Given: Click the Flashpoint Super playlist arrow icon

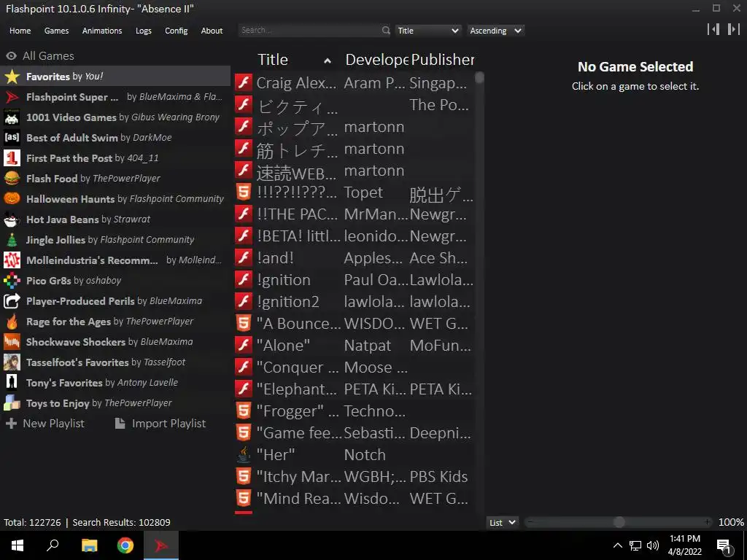Looking at the screenshot, I should coord(12,97).
